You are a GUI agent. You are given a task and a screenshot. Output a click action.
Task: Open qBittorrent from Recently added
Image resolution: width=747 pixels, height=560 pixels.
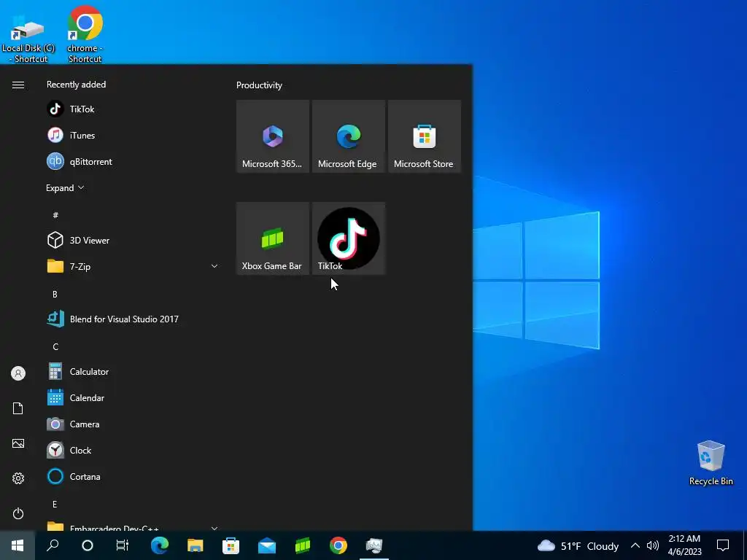[133, 161]
